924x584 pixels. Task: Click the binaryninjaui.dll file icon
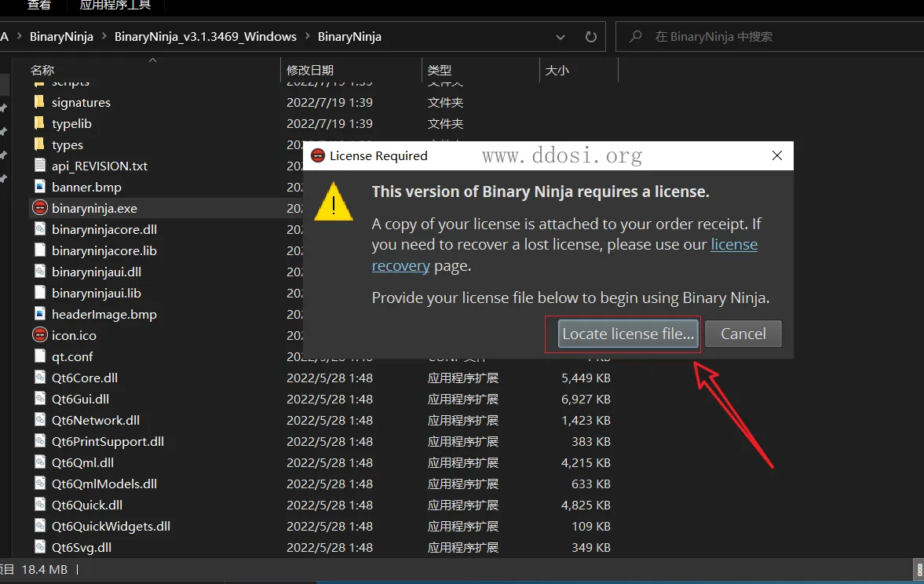[39, 272]
